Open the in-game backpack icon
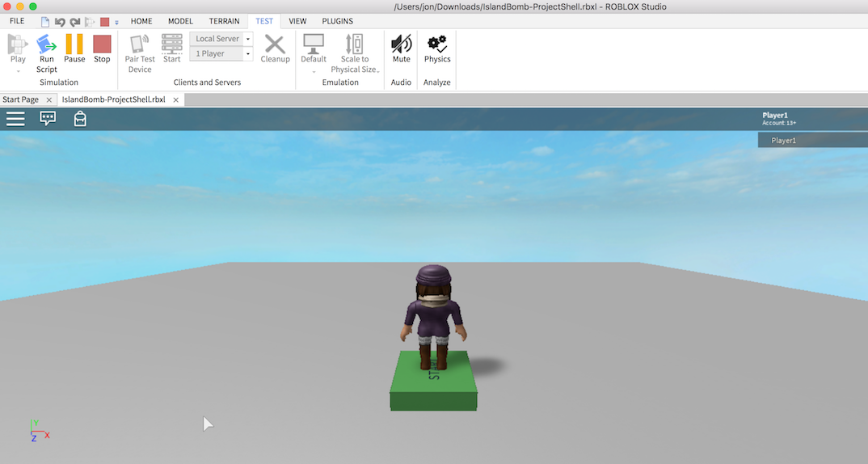 pos(80,119)
